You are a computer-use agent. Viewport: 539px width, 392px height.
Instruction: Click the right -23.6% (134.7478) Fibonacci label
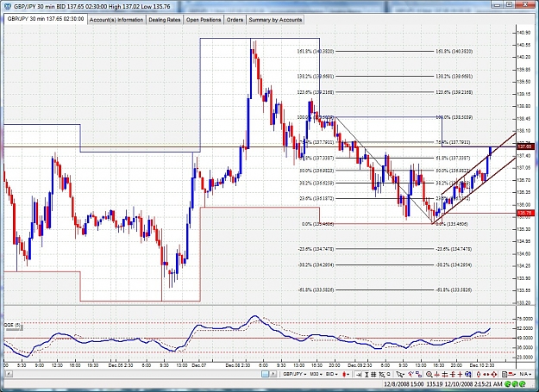click(x=454, y=249)
